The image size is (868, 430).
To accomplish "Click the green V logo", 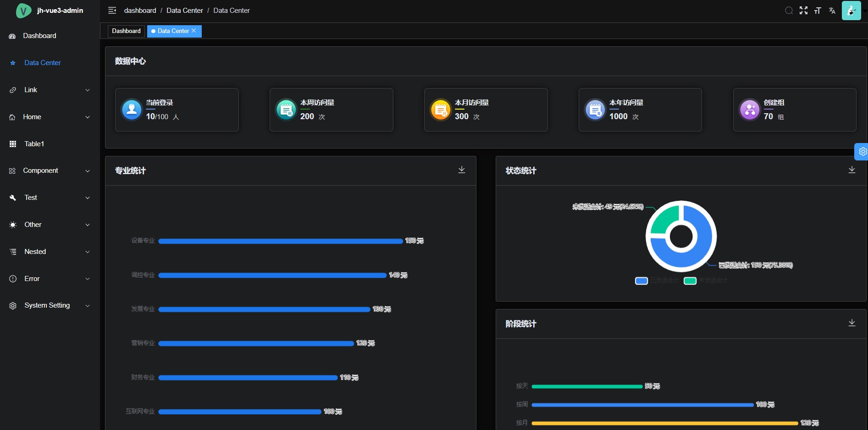I will (x=23, y=11).
